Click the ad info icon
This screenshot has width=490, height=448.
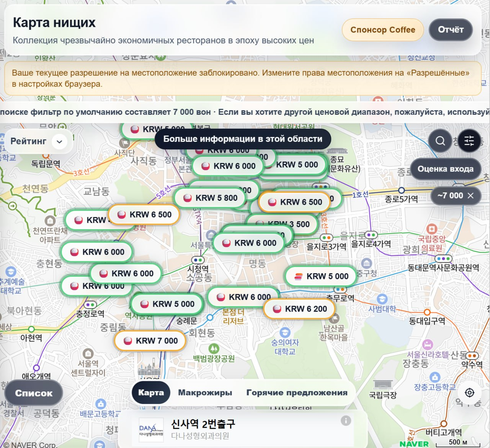tap(346, 421)
